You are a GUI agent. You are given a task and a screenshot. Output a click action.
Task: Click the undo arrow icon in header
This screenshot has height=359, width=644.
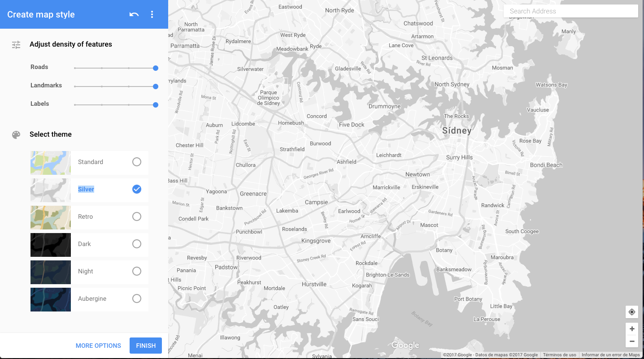pos(134,14)
